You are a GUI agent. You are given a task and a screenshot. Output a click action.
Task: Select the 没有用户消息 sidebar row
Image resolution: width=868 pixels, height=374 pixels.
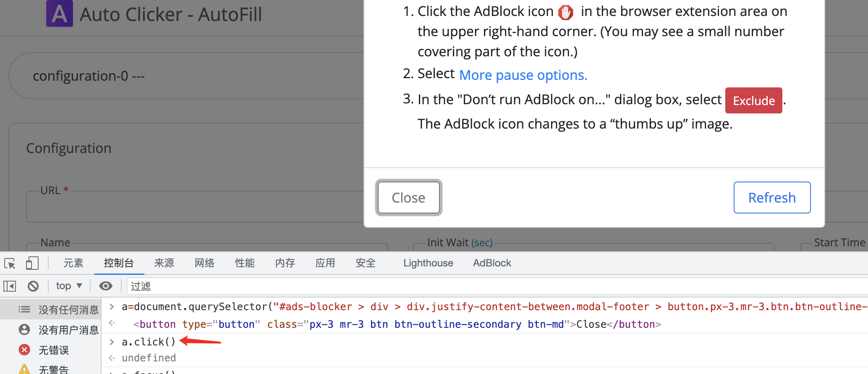click(x=51, y=330)
